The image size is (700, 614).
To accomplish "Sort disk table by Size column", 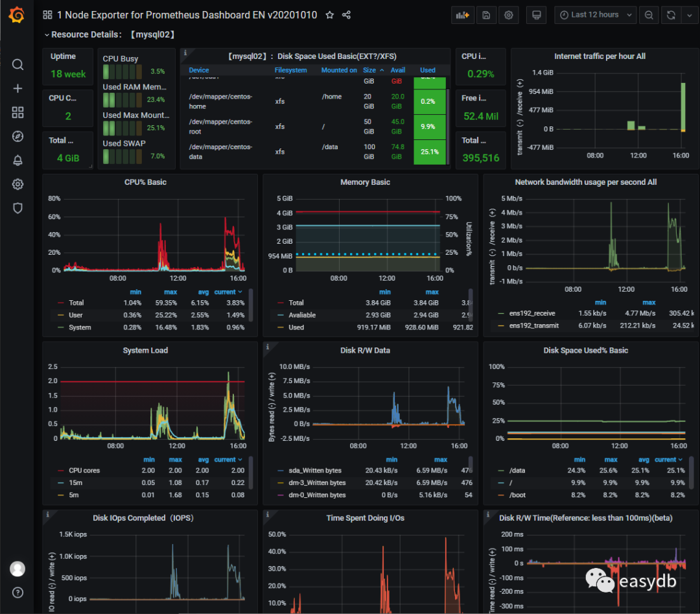I will [x=369, y=70].
